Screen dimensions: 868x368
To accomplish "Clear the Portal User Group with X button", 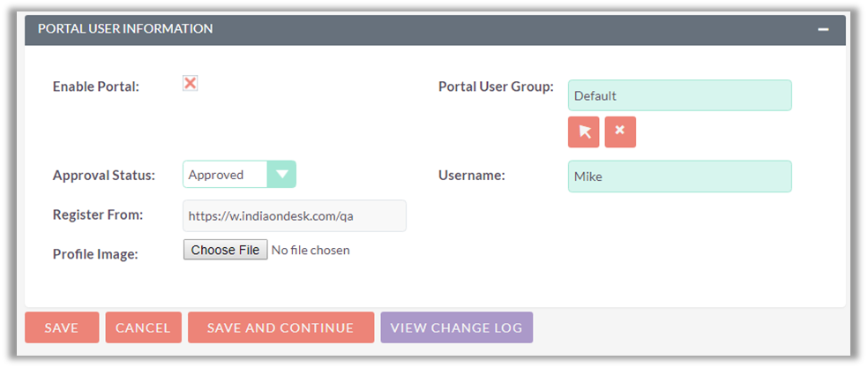I will [x=620, y=131].
